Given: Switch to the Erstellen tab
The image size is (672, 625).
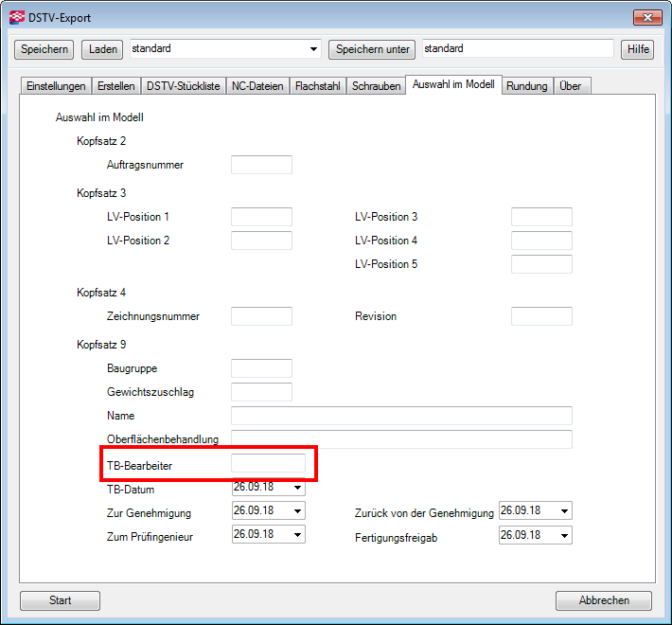Looking at the screenshot, I should [116, 86].
